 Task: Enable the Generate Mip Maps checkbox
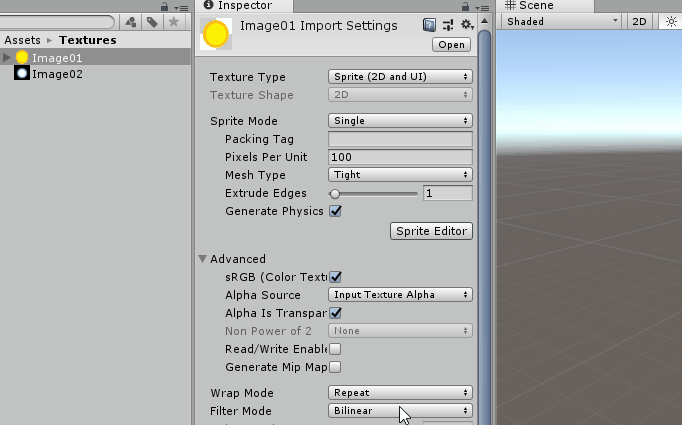pyautogui.click(x=335, y=367)
